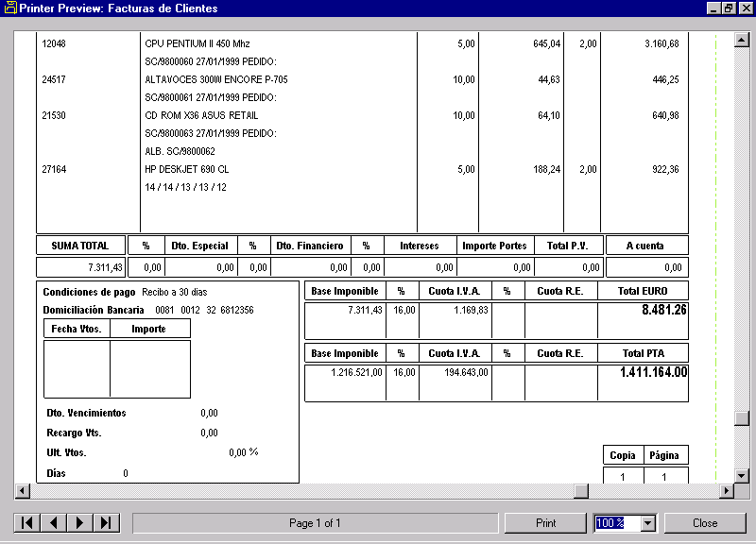The image size is (756, 544).
Task: Open the title bar system menu icon
Action: coord(9,8)
